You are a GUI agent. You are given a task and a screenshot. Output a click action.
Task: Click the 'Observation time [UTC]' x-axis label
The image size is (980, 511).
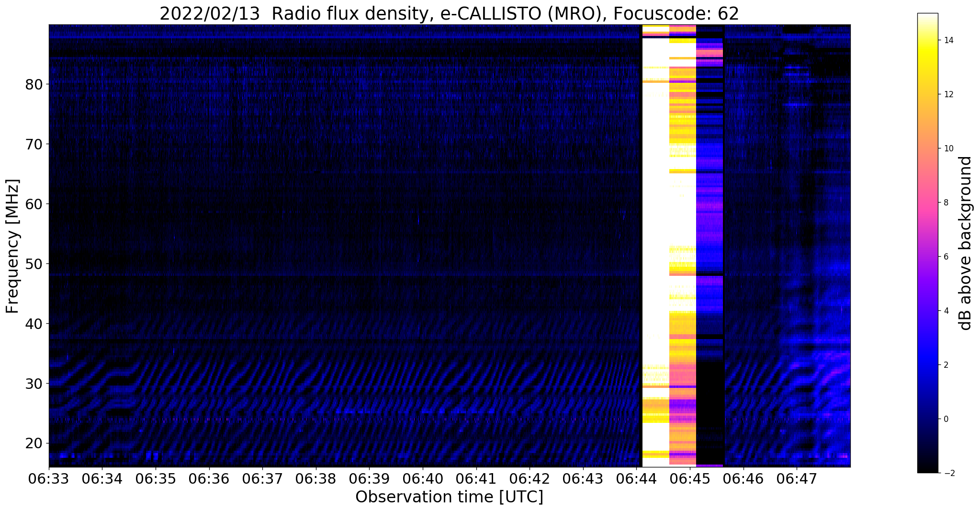tap(449, 497)
